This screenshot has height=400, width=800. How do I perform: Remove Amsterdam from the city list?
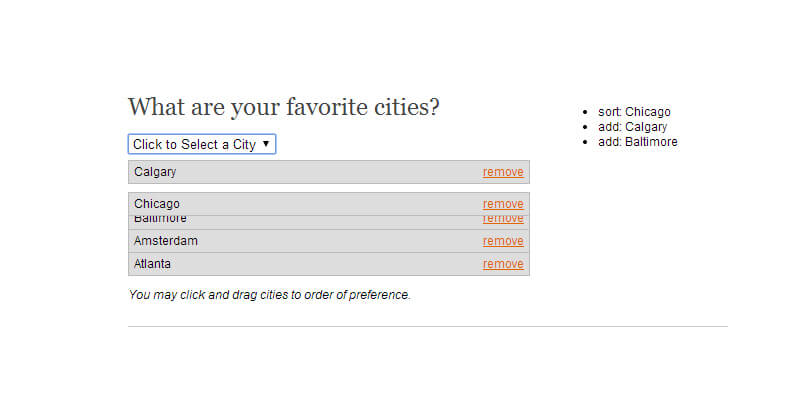(x=503, y=241)
